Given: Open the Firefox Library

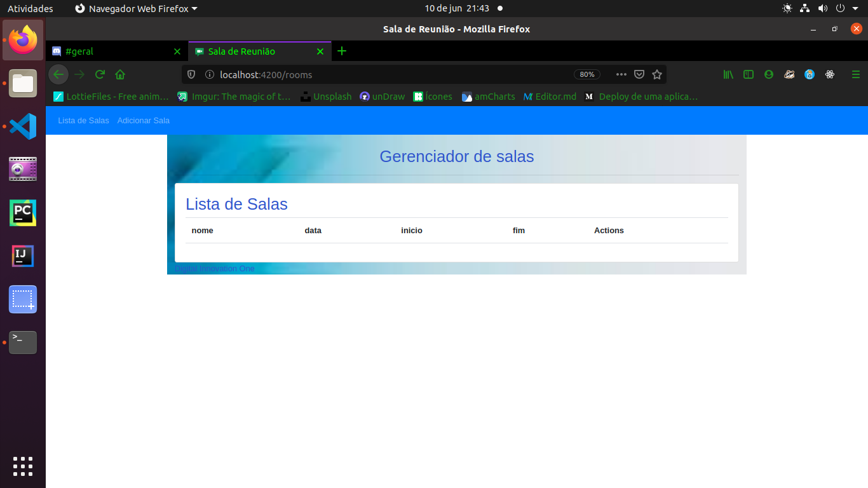Looking at the screenshot, I should [x=728, y=74].
